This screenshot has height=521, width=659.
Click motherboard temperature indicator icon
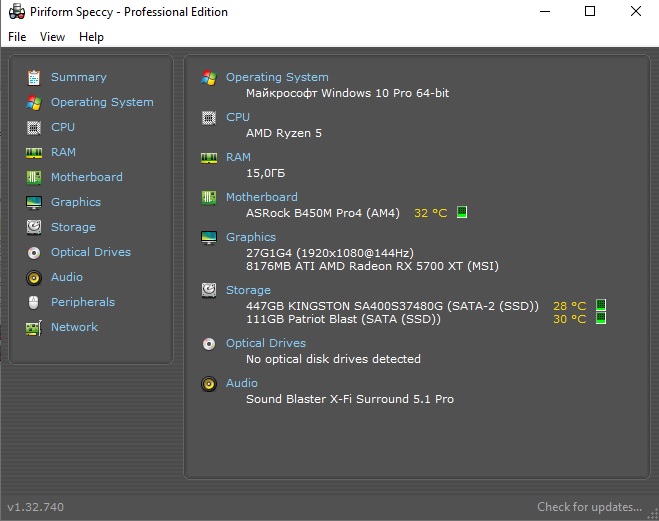462,212
